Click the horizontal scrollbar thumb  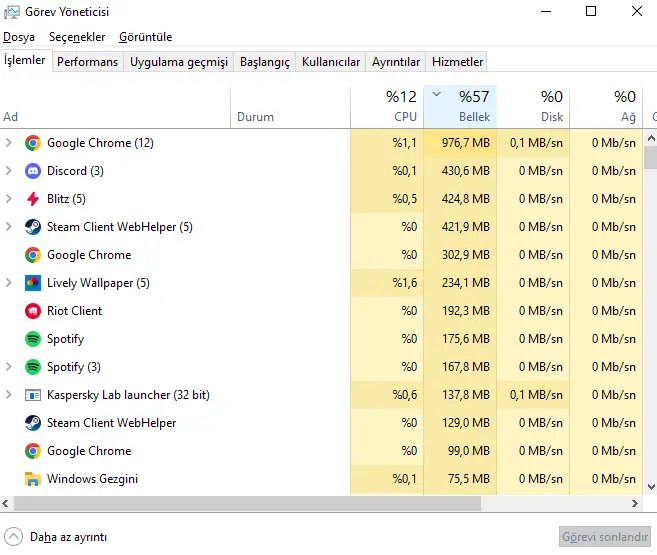[x=247, y=503]
